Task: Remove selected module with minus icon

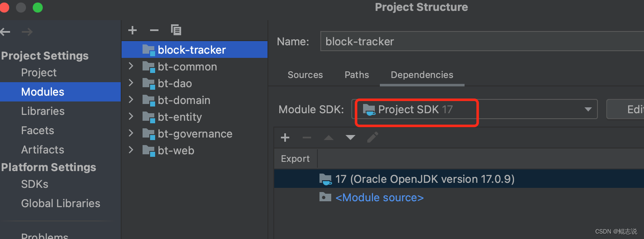Action: pos(154,30)
